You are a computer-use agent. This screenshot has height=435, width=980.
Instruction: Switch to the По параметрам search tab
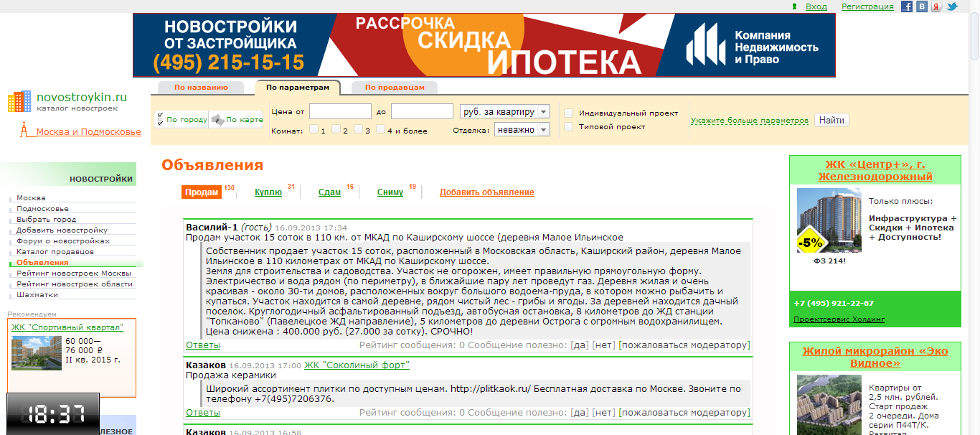(298, 88)
